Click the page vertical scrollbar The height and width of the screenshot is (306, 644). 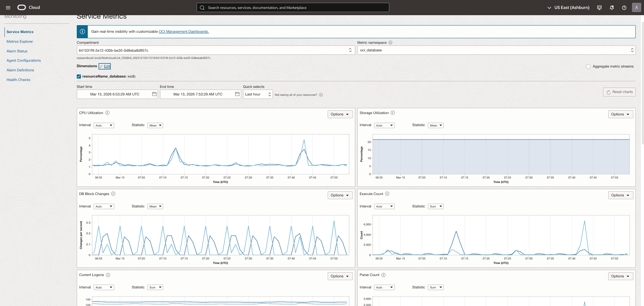point(642,83)
